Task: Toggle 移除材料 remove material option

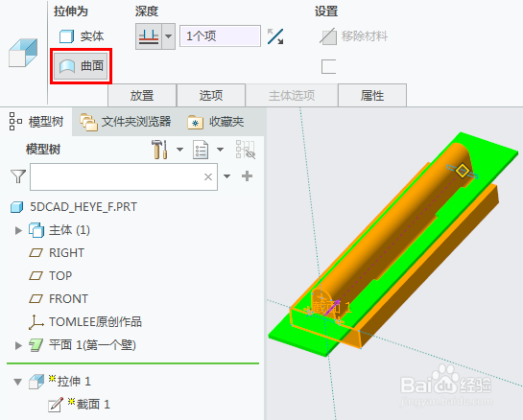Action: point(353,36)
